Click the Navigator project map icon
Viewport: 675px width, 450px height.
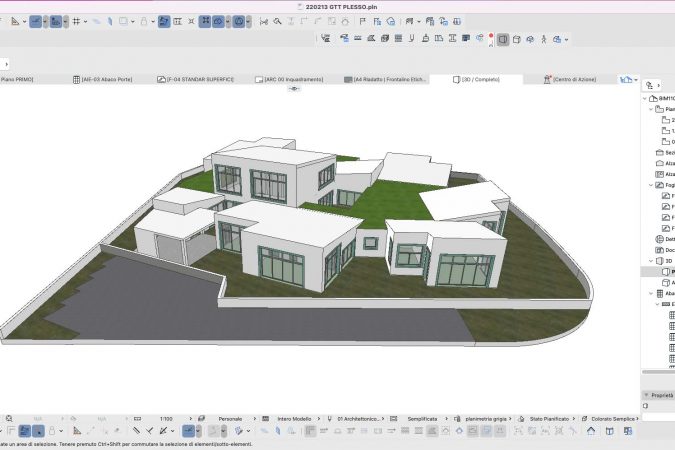(650, 85)
